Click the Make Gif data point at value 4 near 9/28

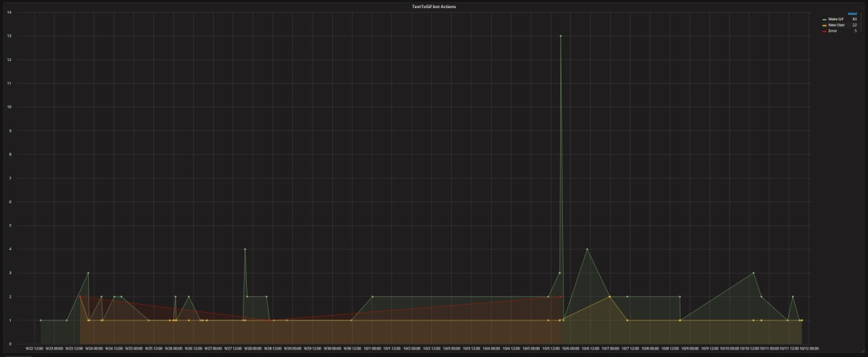click(x=245, y=249)
